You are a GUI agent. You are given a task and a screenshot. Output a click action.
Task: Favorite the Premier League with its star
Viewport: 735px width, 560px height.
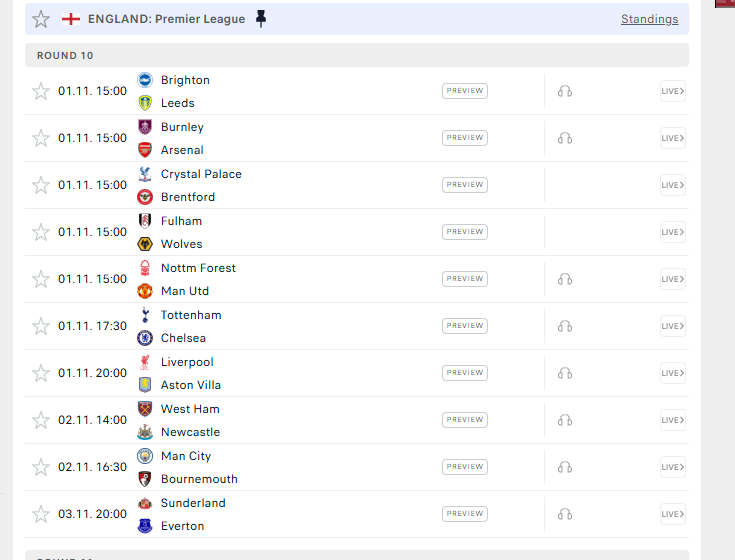[x=41, y=19]
